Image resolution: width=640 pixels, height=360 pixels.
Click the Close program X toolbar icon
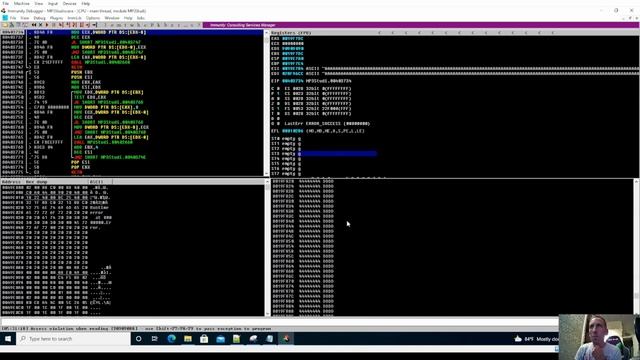tap(40, 25)
